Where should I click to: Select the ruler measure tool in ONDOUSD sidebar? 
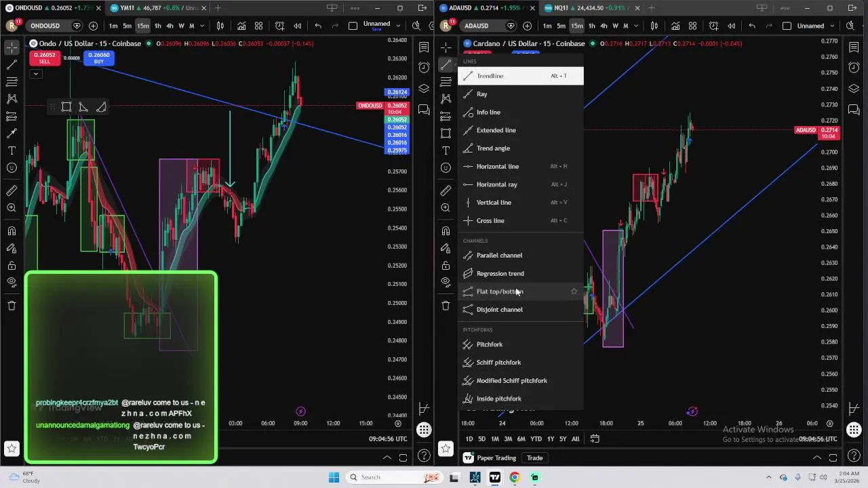[x=12, y=191]
